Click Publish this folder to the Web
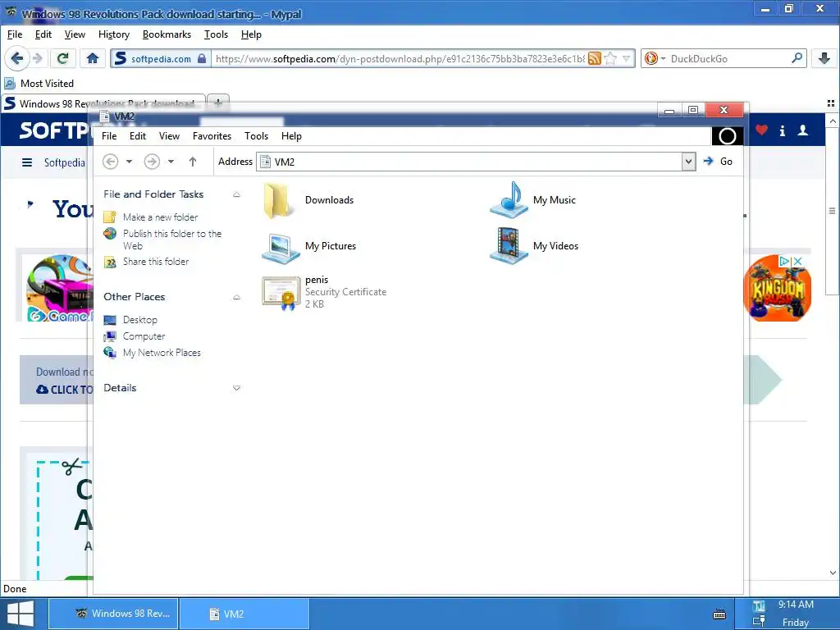 click(x=172, y=240)
